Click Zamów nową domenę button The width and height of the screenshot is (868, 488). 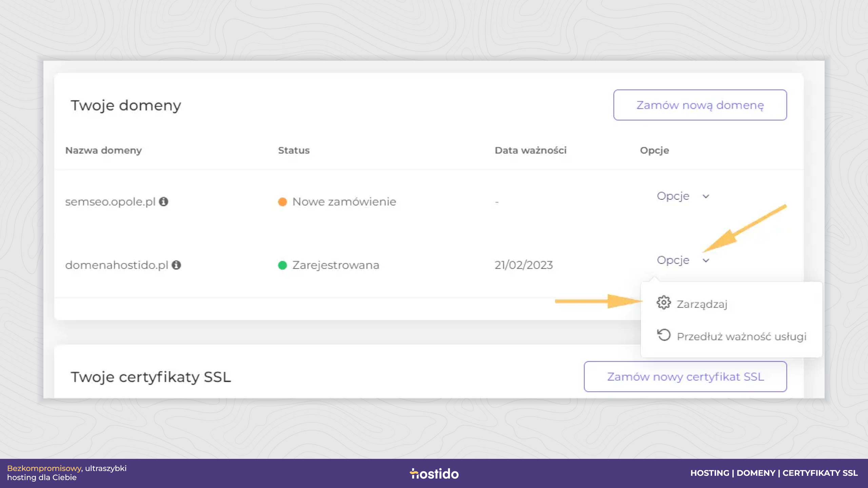[700, 105]
